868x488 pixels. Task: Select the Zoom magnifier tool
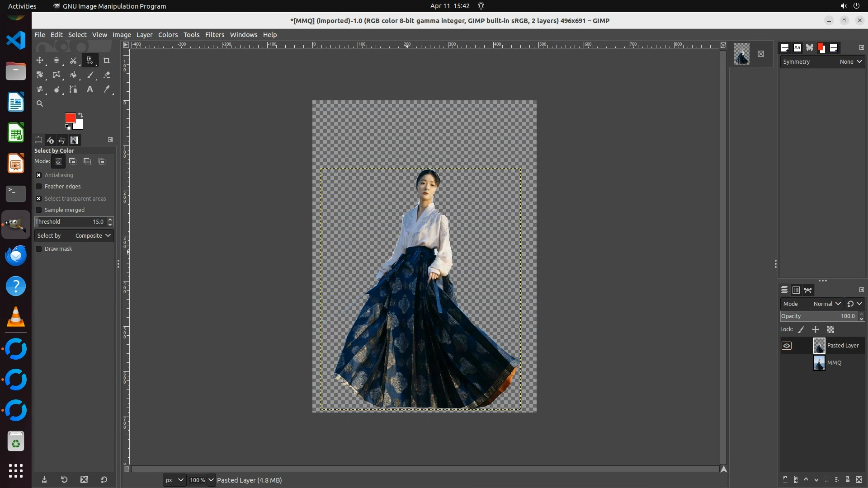[40, 103]
